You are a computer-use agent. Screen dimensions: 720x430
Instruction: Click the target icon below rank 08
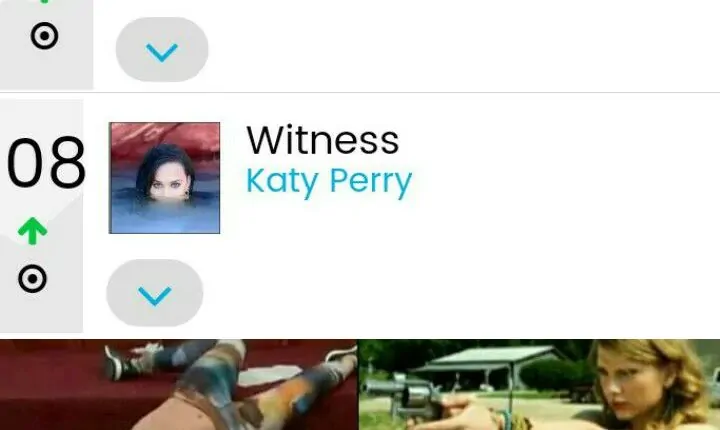(32, 279)
